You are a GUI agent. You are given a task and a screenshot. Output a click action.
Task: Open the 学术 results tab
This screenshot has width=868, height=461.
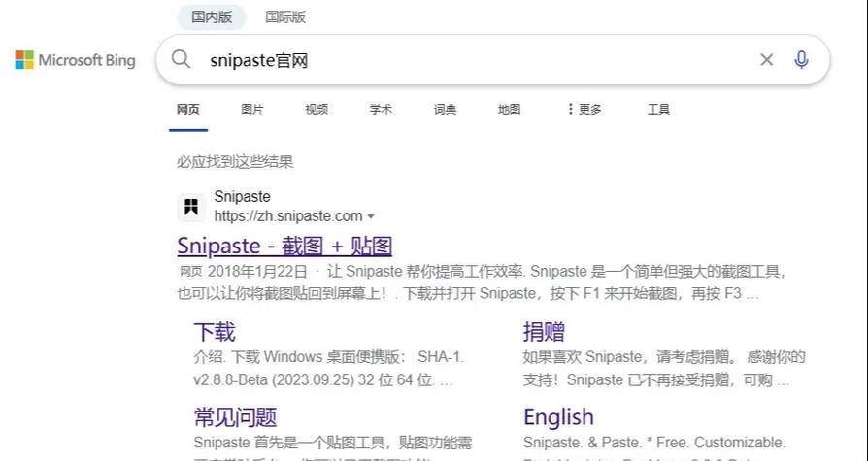(381, 110)
